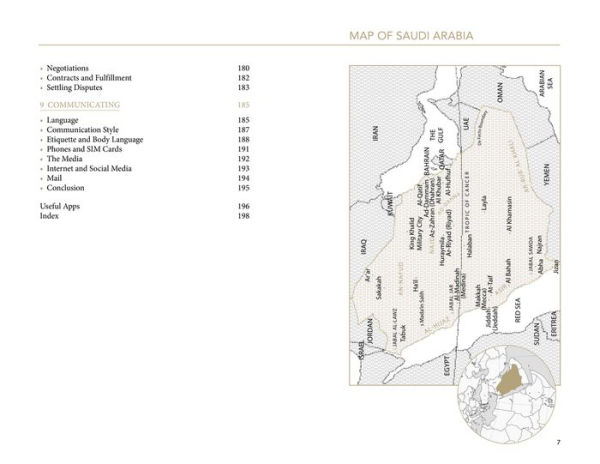Screen dimensions: 600x464
Task: Select the Conclusion entry
Action: click(70, 189)
